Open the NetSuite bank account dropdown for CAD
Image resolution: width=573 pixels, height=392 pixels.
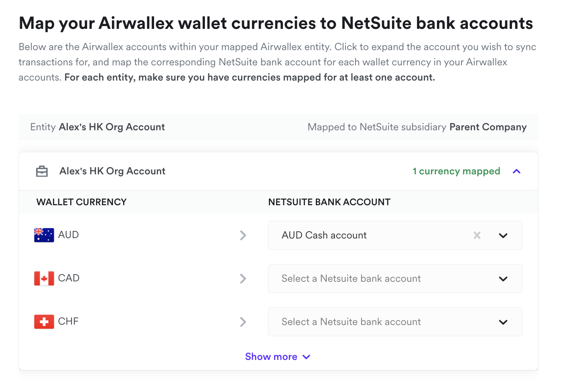click(503, 279)
